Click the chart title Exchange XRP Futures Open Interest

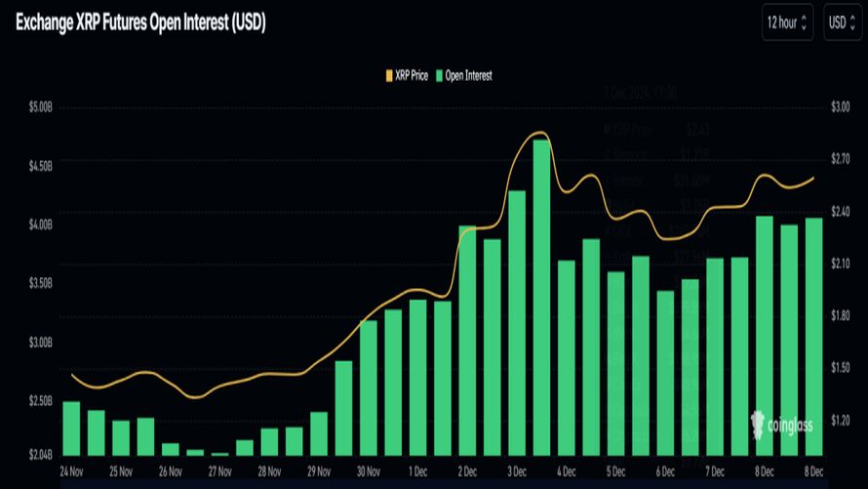140,20
